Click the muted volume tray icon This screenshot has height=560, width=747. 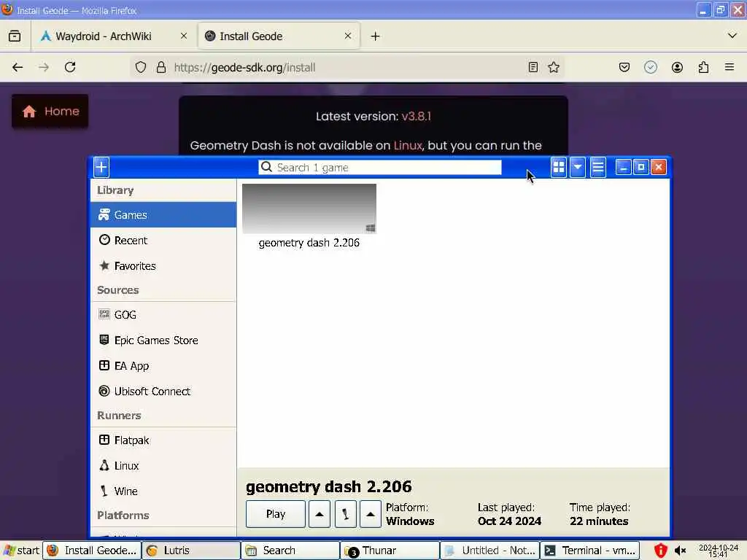pyautogui.click(x=681, y=551)
